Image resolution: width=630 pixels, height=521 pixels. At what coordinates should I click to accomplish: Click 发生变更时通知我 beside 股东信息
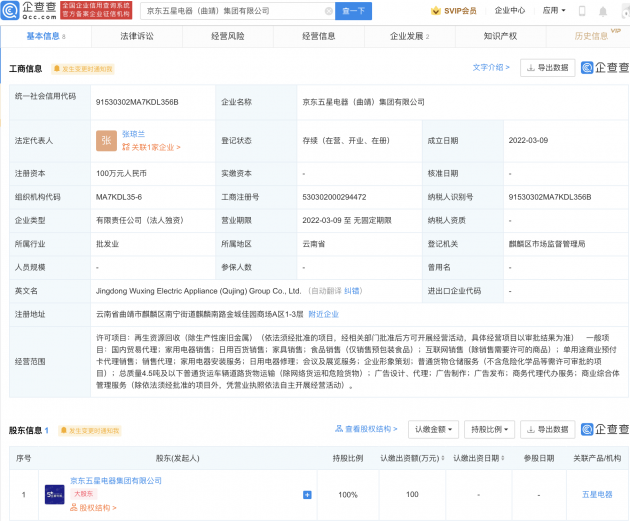(90, 431)
